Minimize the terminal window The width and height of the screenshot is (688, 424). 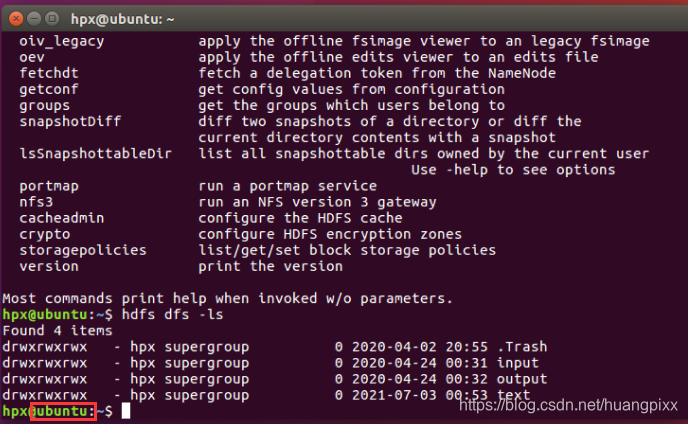34,18
